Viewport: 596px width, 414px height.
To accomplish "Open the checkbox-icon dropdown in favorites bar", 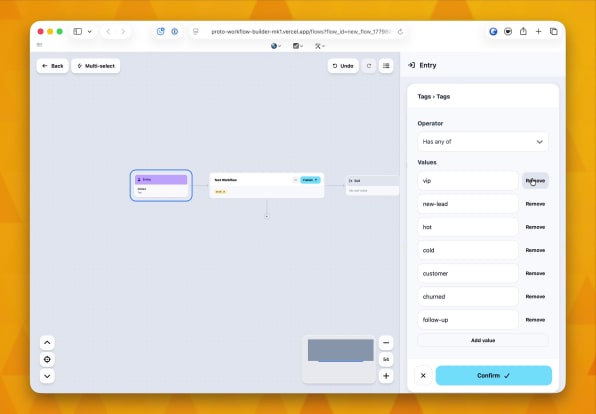I will point(298,46).
